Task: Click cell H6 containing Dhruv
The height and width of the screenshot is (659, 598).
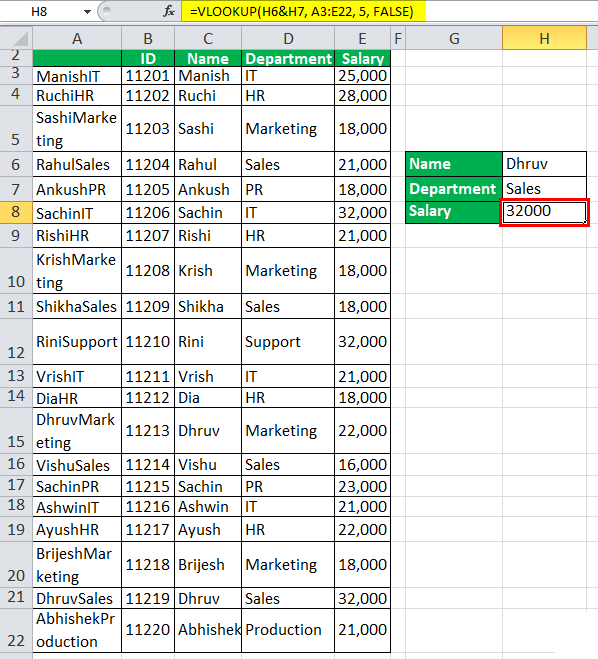Action: (544, 164)
